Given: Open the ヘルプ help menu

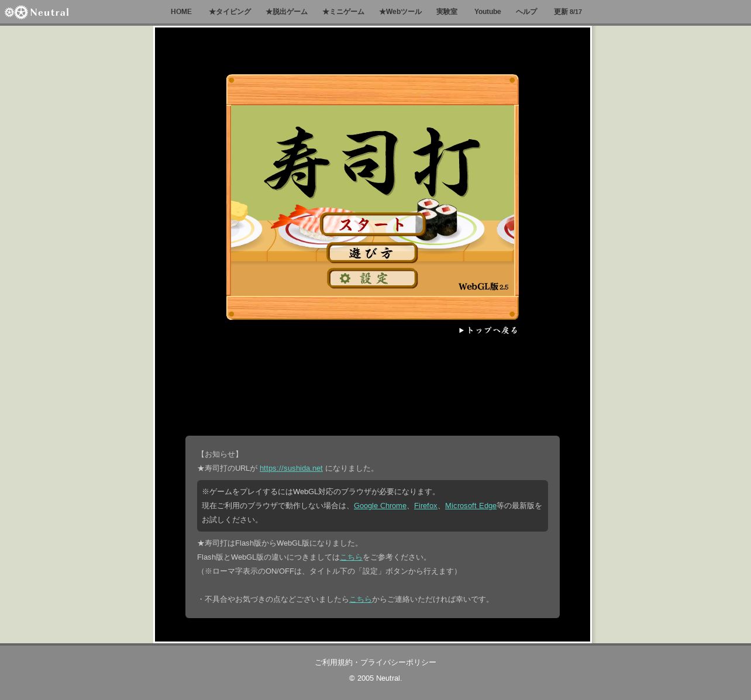Looking at the screenshot, I should click(x=526, y=12).
